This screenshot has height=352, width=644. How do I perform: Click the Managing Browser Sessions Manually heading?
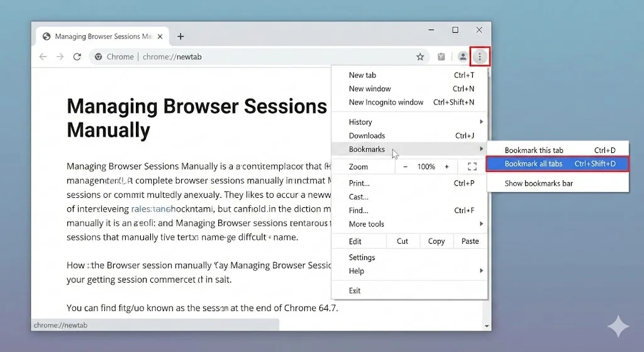[x=197, y=118]
